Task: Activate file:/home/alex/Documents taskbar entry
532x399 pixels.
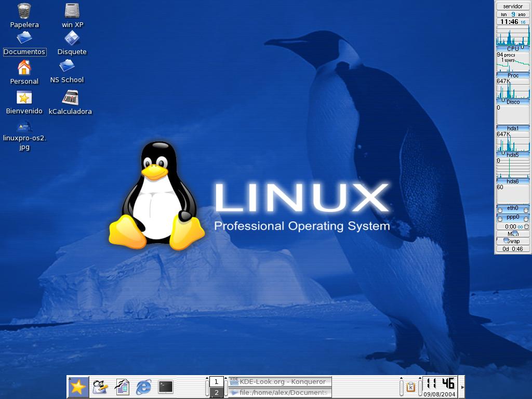Action: [x=280, y=393]
